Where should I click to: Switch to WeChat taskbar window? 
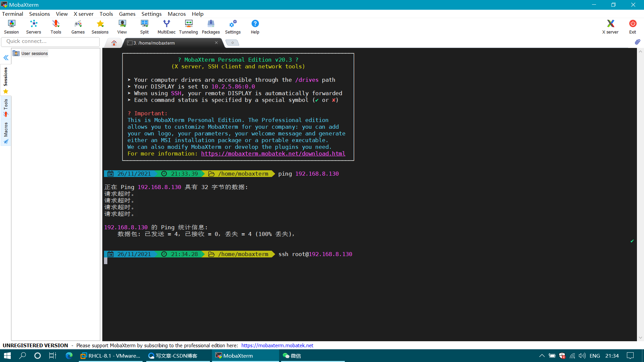[x=312, y=356]
